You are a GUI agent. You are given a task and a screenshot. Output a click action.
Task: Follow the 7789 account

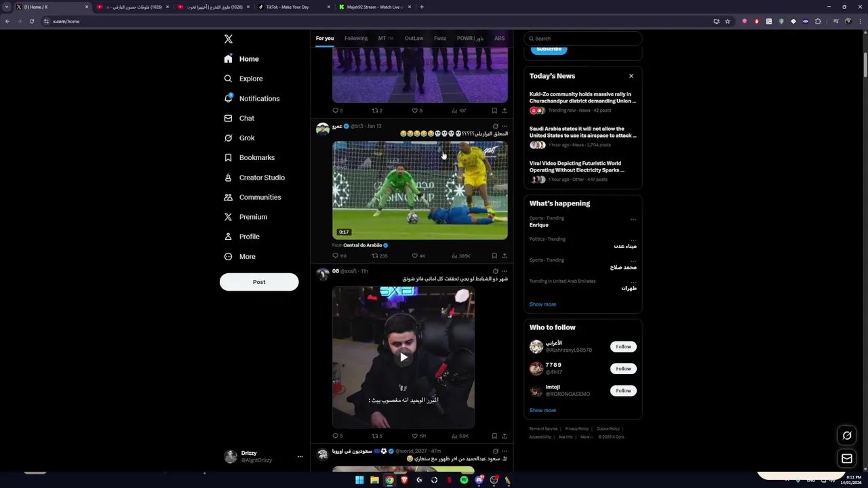(623, 369)
